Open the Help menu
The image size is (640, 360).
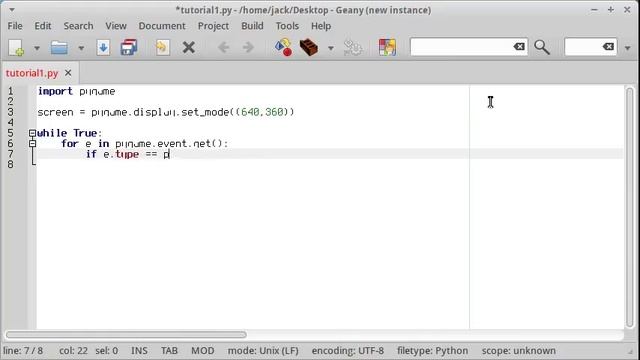(x=321, y=26)
